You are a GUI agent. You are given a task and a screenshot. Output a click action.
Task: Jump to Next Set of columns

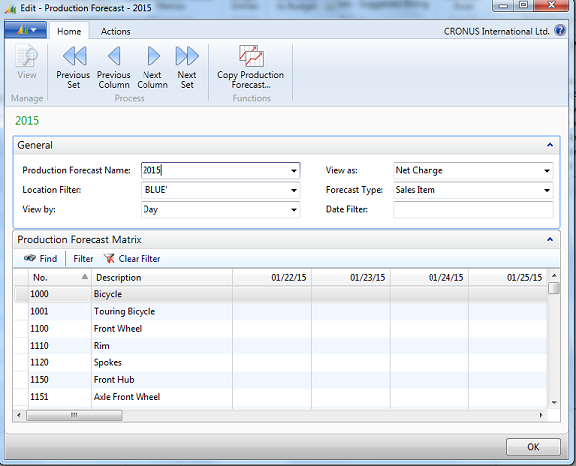point(187,67)
